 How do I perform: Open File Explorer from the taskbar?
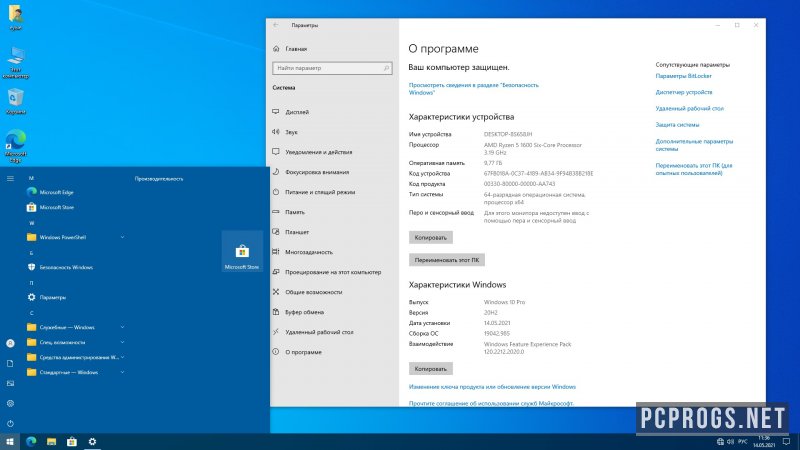[x=51, y=442]
